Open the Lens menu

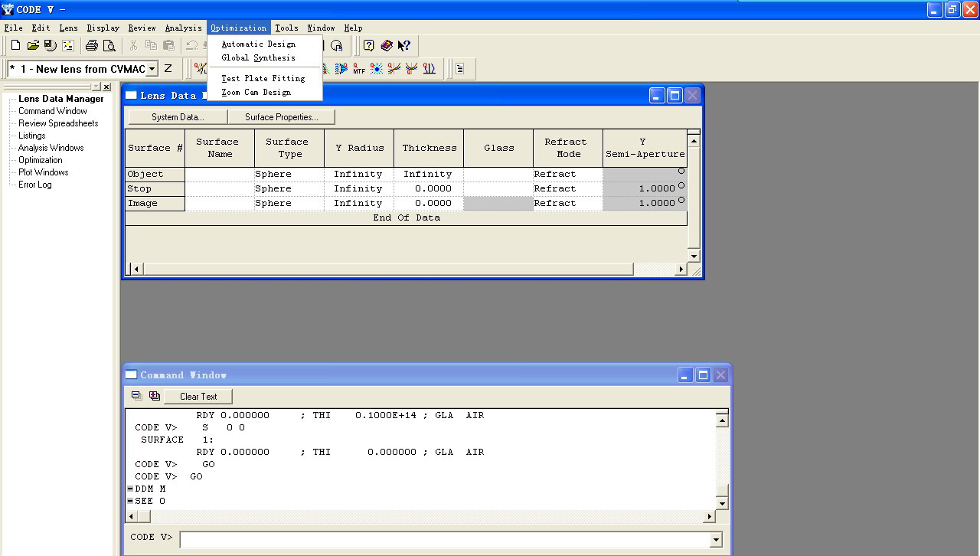tap(69, 28)
